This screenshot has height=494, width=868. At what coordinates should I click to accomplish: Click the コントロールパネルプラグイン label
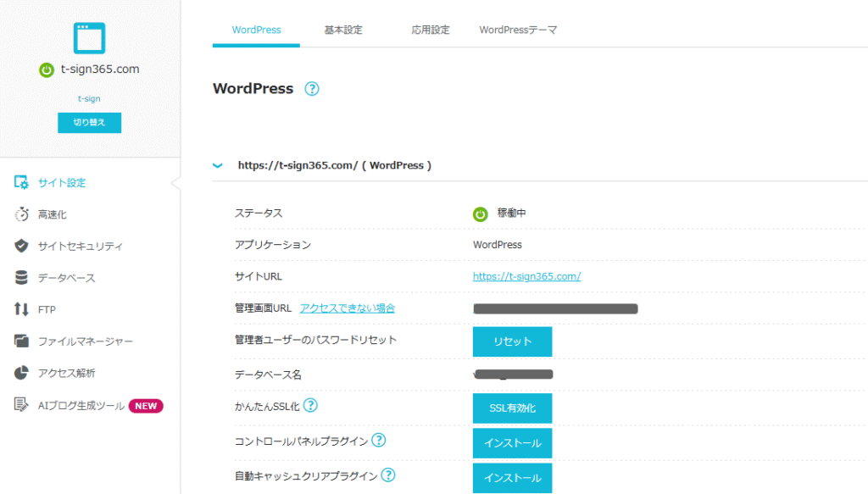pos(301,441)
